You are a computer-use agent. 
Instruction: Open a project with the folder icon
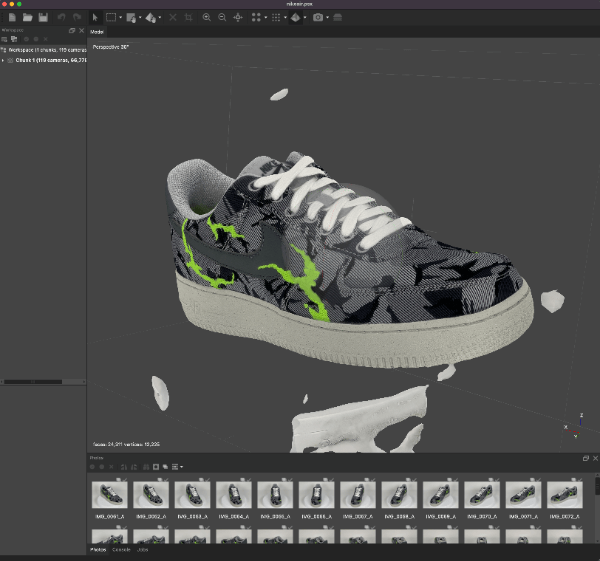(26, 18)
